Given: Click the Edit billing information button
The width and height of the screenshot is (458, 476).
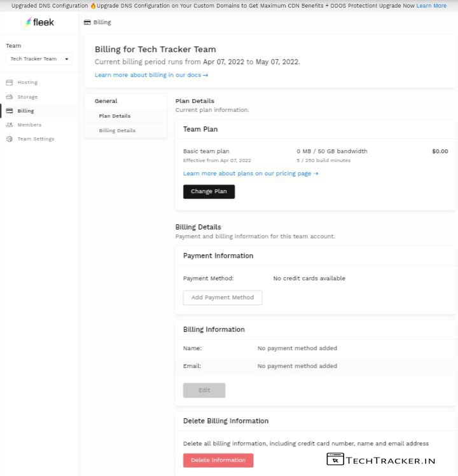Looking at the screenshot, I should click(204, 390).
